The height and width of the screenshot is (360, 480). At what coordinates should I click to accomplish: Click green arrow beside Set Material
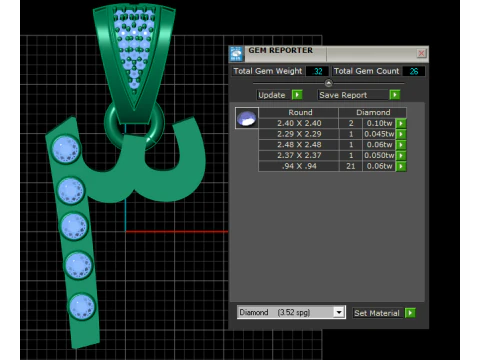pyautogui.click(x=410, y=313)
